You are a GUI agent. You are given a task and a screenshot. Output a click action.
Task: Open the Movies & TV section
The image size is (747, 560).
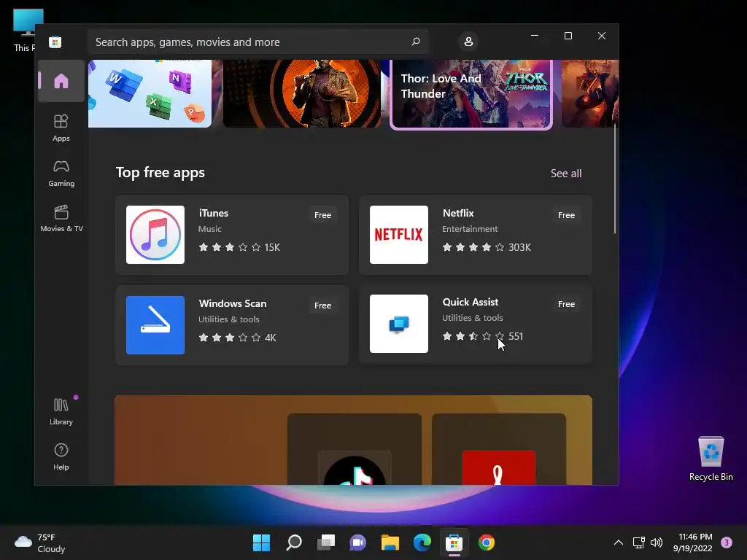point(61,219)
